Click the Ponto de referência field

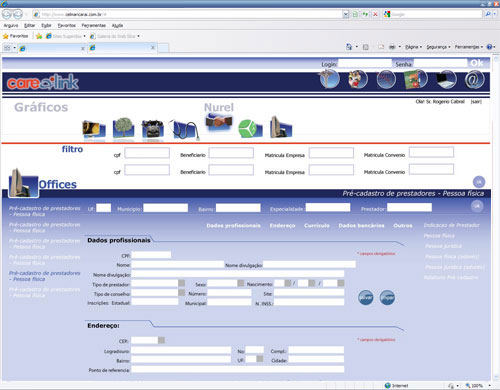pyautogui.click(x=237, y=369)
